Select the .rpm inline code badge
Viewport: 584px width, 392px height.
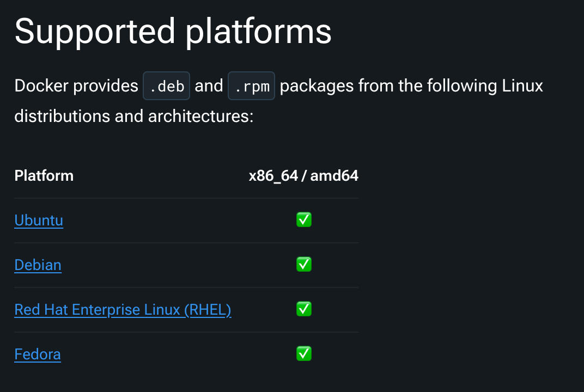[x=251, y=86]
